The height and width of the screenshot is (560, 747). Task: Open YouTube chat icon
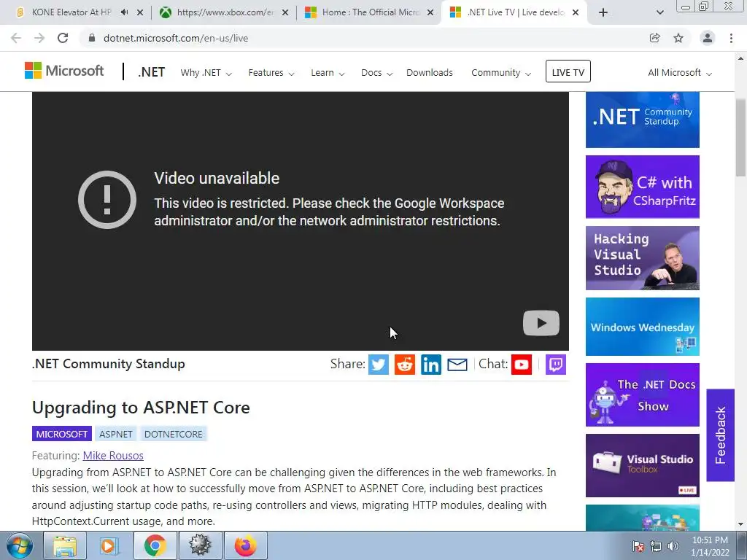tap(522, 365)
